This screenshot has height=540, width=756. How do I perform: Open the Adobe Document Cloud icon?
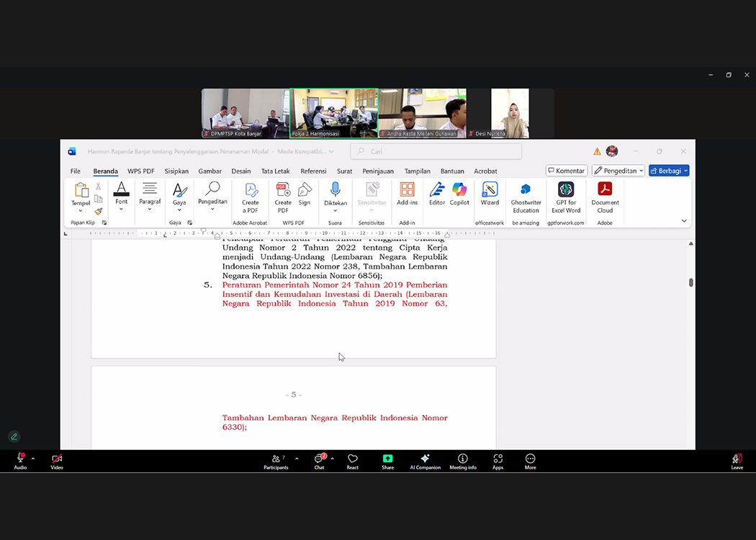pyautogui.click(x=605, y=197)
